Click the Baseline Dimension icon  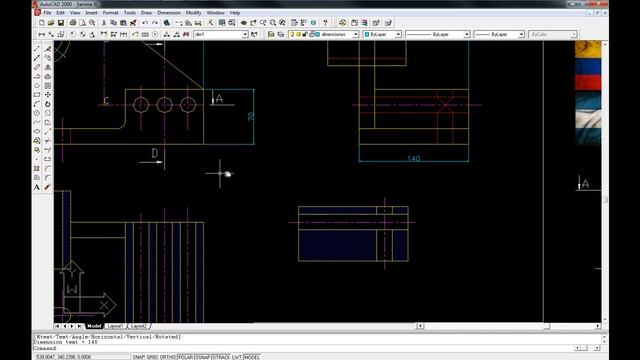113,35
